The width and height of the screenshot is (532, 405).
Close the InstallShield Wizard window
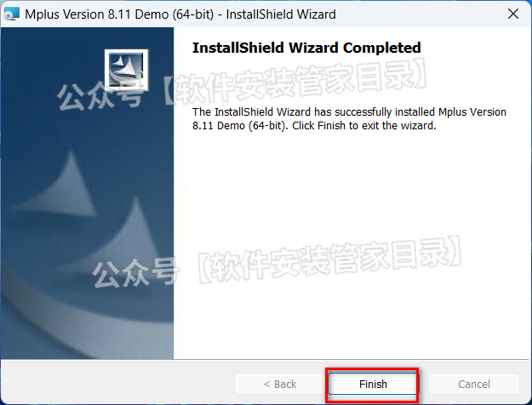point(513,14)
